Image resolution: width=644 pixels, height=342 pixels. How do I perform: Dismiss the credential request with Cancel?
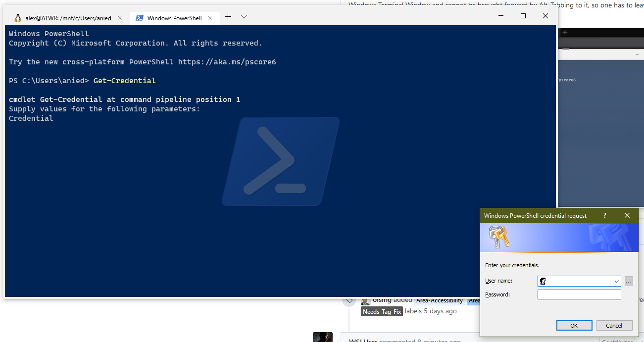[614, 325]
